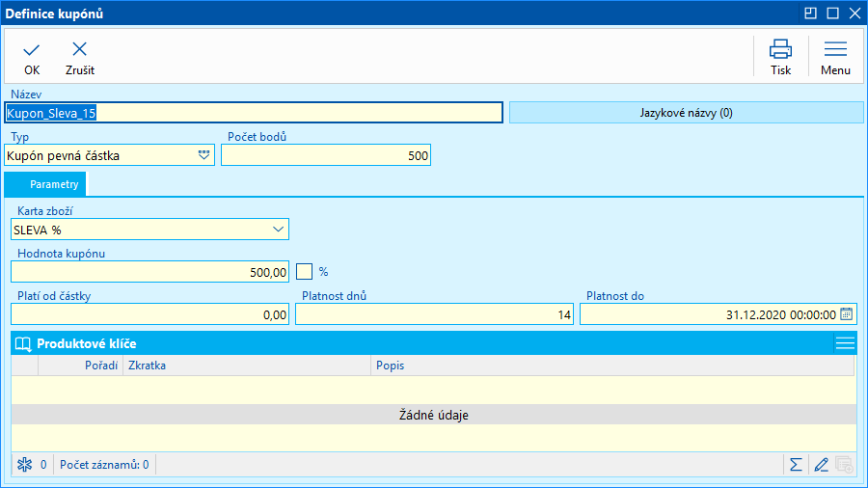The width and height of the screenshot is (868, 488).
Task: Click the book icon beside Produktové klíče
Action: 23,344
